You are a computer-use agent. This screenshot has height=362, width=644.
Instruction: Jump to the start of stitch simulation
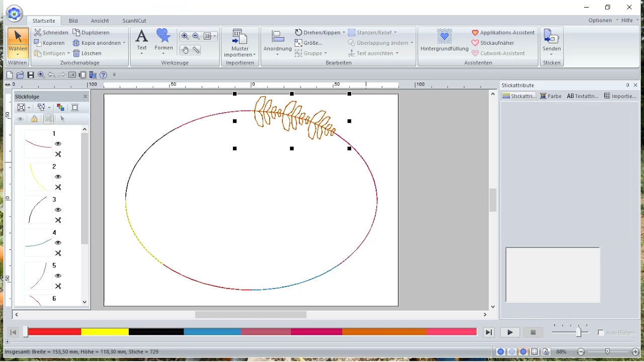(x=14, y=332)
